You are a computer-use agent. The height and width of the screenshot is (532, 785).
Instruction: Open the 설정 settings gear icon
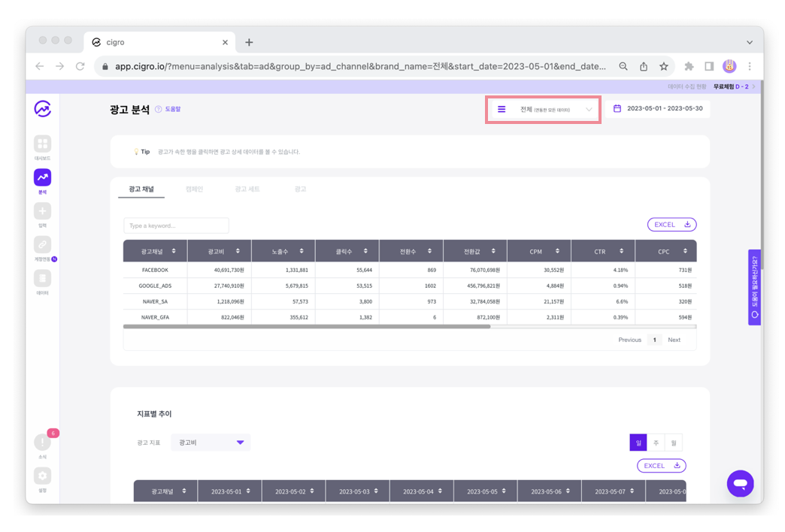click(x=43, y=476)
